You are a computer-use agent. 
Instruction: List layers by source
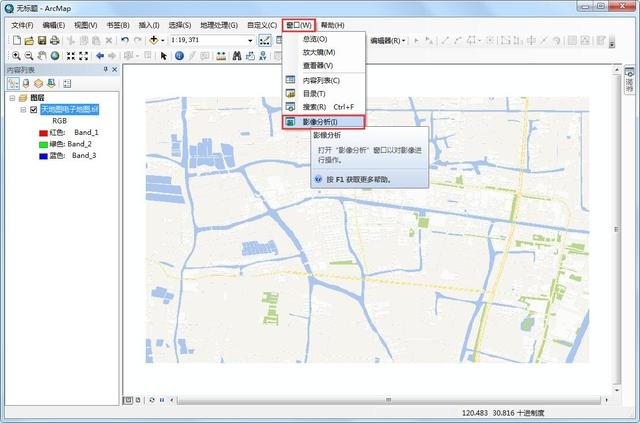pos(26,84)
